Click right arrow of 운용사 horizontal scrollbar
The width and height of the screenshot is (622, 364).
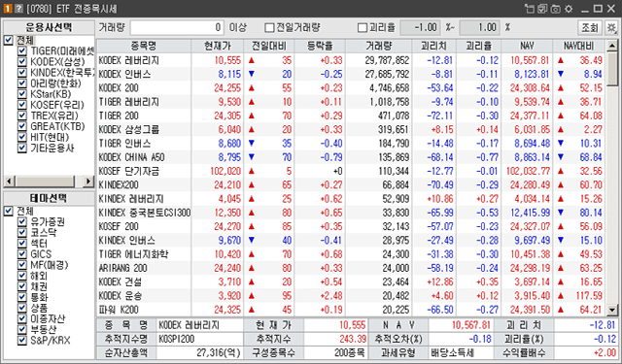88,182
